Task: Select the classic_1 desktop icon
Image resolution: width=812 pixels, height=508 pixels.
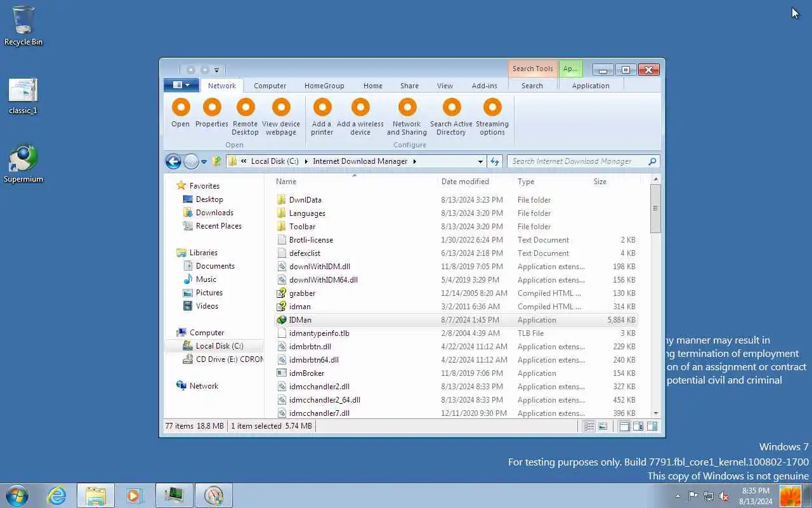Action: coord(23,97)
